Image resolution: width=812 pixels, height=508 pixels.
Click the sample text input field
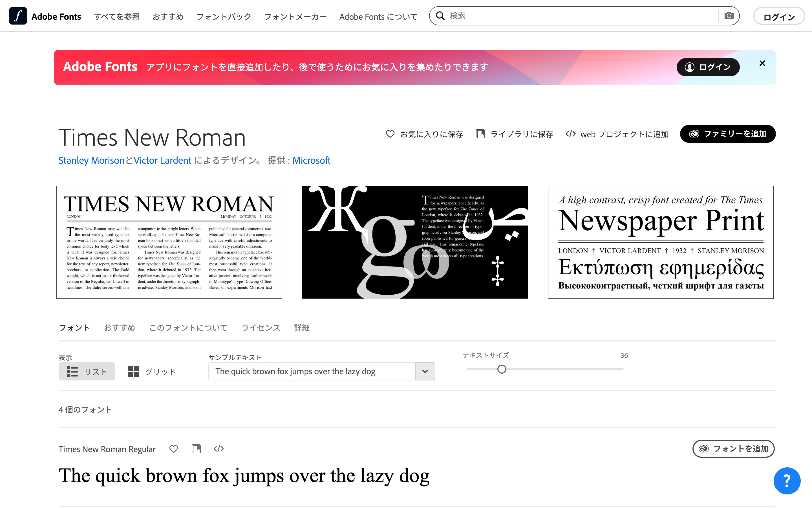(x=312, y=372)
